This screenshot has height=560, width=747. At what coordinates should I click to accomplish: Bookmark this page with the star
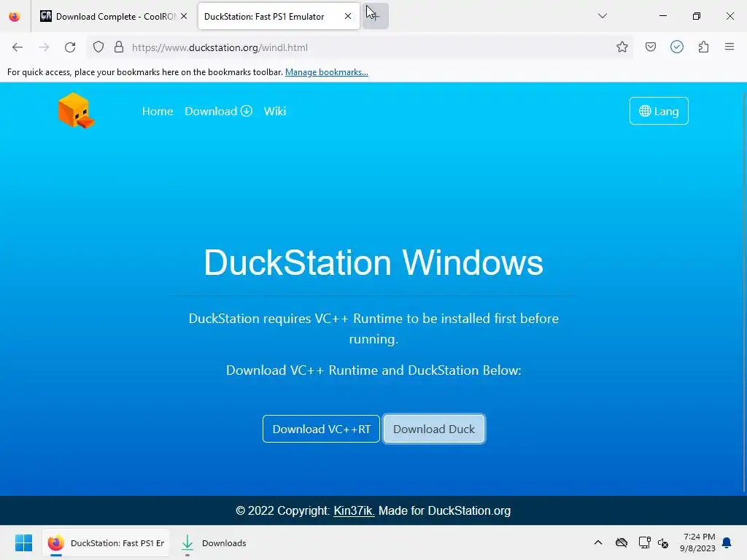pos(622,47)
